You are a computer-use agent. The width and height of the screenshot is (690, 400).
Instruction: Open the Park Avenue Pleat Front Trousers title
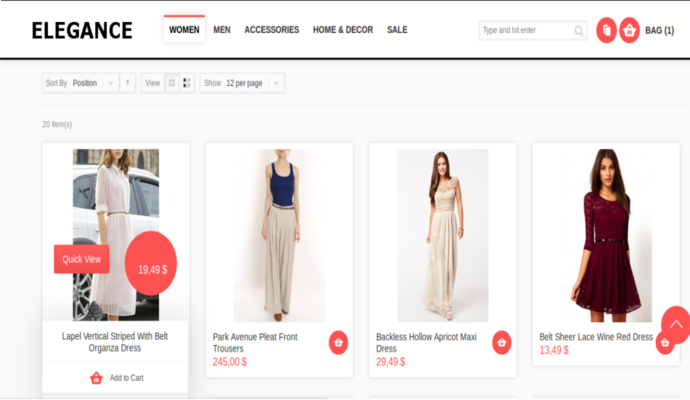coord(255,342)
